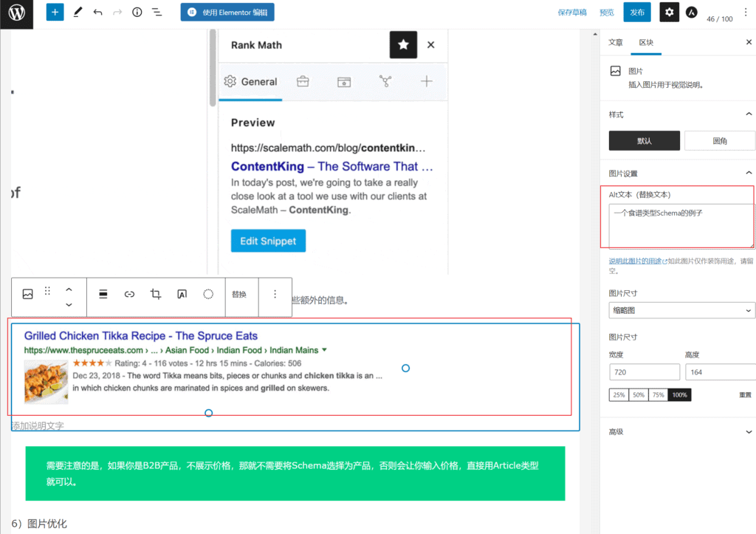Click the Edit Snippet button
Image resolution: width=756 pixels, height=534 pixels.
pyautogui.click(x=268, y=241)
